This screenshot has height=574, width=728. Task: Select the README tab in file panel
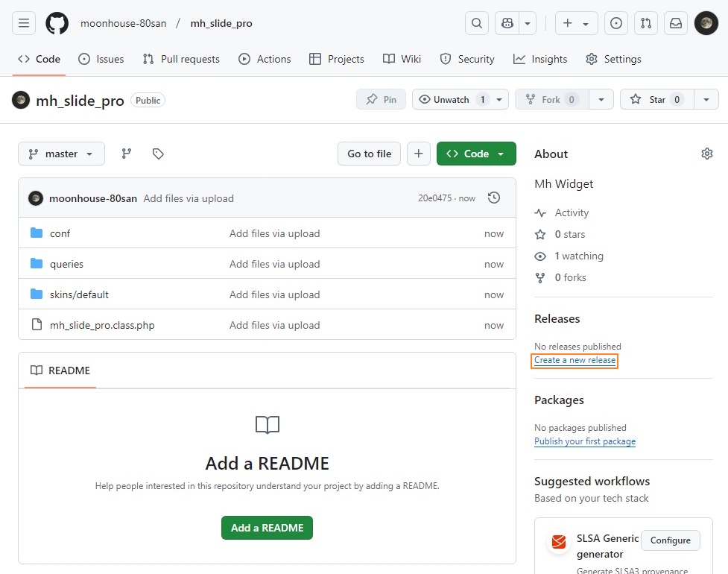(x=60, y=370)
